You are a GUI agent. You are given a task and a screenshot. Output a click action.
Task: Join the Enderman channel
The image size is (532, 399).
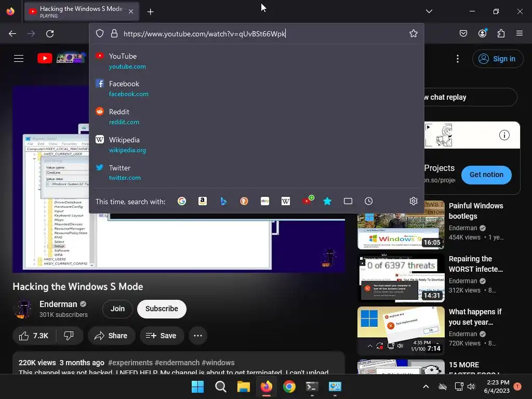tap(117, 309)
